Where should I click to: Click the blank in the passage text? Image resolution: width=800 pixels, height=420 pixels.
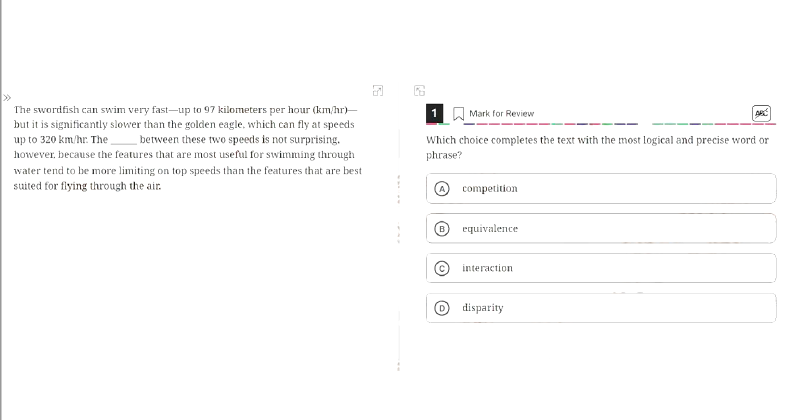point(123,140)
